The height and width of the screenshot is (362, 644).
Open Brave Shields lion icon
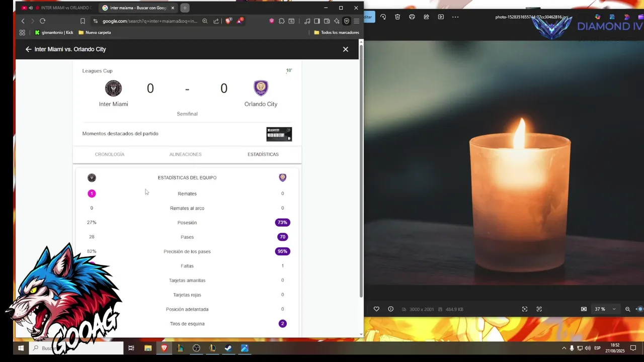[228, 21]
